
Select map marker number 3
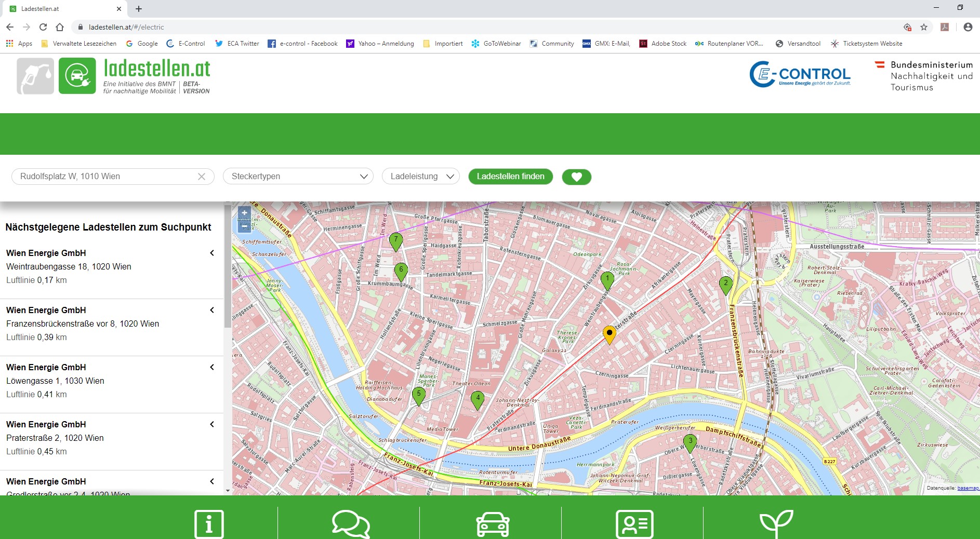[690, 443]
